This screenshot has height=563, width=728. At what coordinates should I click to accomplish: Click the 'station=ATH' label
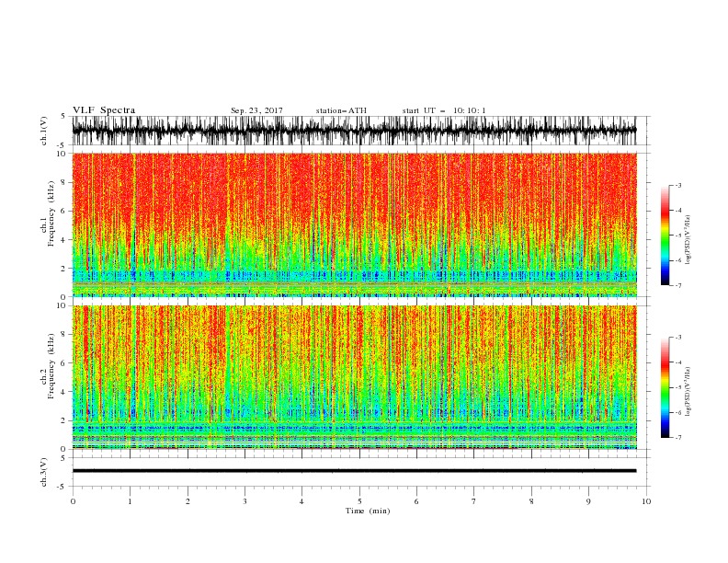[x=341, y=110]
